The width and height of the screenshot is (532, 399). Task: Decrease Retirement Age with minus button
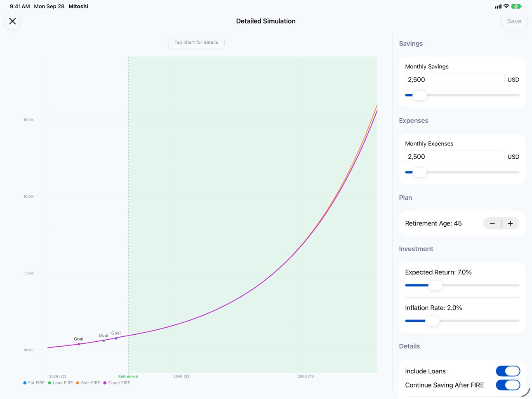492,223
